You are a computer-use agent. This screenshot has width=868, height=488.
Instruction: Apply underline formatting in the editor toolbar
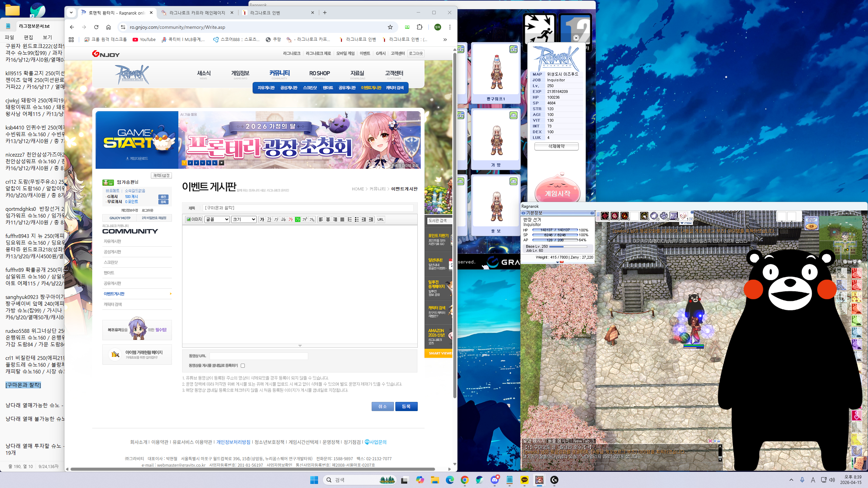point(269,219)
